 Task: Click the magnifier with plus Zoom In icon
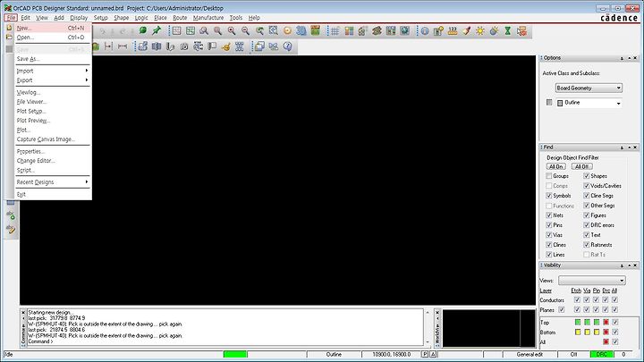(x=232, y=30)
